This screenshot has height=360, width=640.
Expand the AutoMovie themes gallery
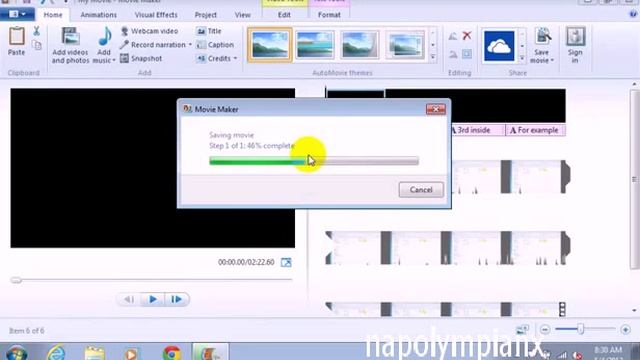click(x=433, y=57)
